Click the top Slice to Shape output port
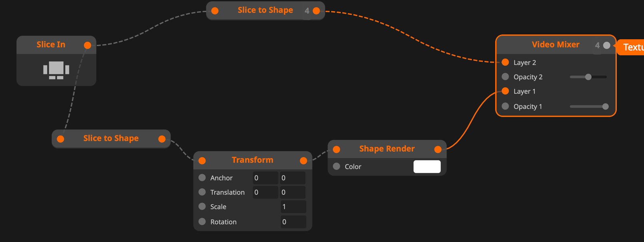This screenshot has height=242, width=644. (316, 11)
